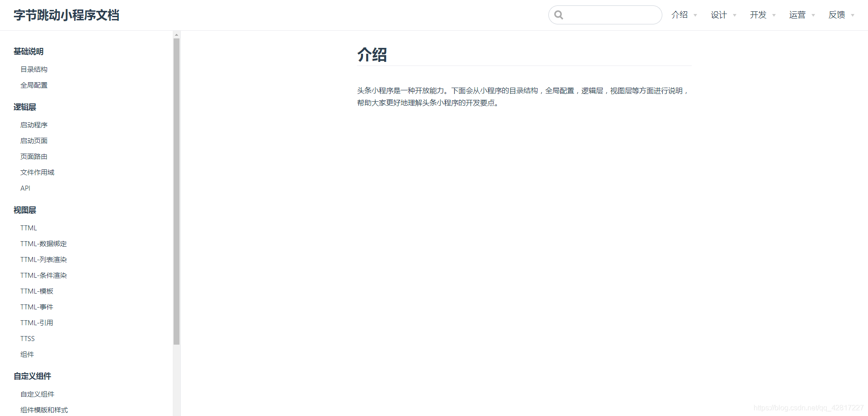Click the sidebar scrollbar thumb
Screen dimensions: 868x416
tap(176, 190)
